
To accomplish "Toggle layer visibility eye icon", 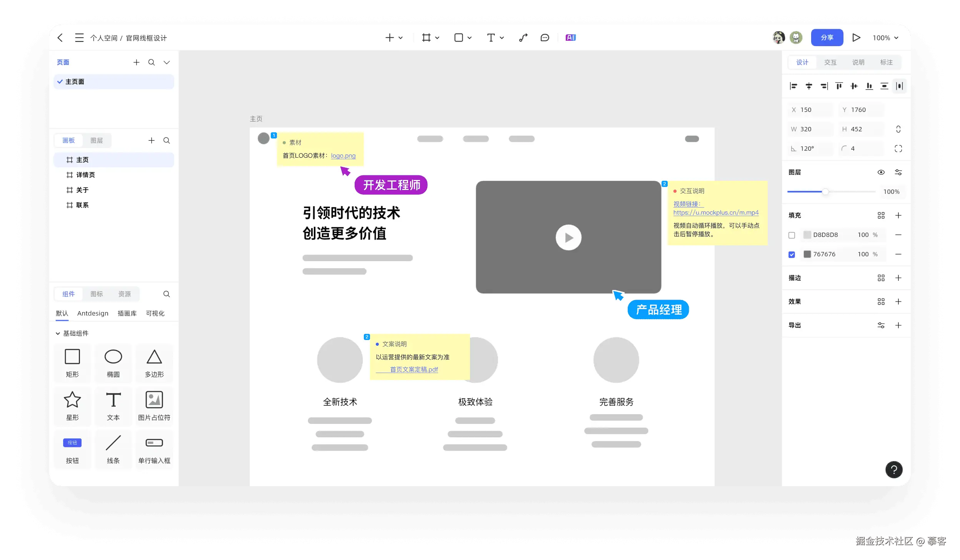I will (881, 172).
